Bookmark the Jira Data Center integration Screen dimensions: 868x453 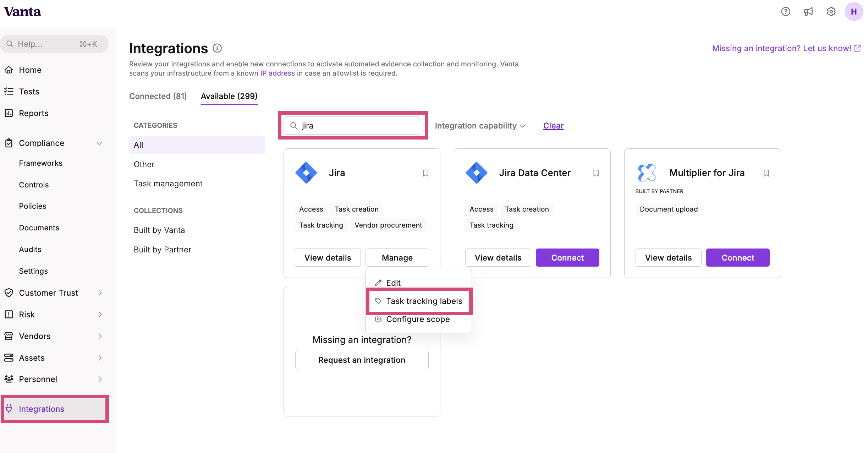click(x=596, y=173)
